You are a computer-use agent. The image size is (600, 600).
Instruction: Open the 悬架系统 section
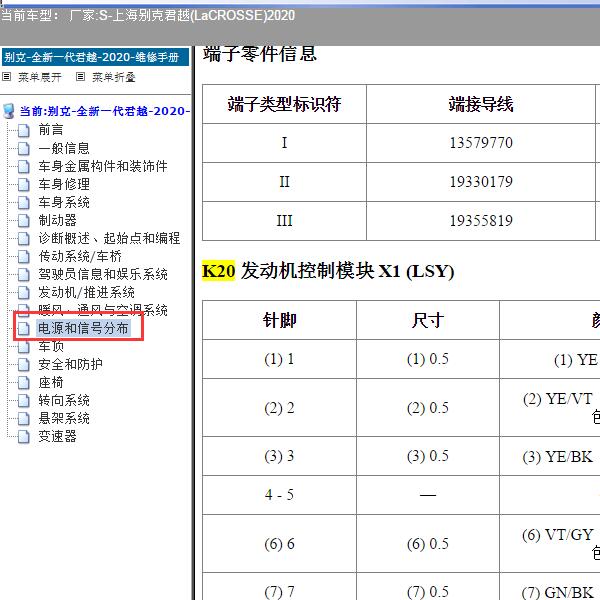pos(64,418)
